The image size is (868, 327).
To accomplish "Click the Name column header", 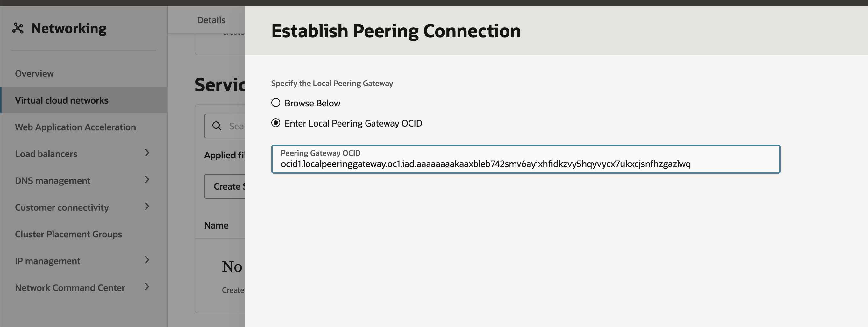I will (x=216, y=225).
